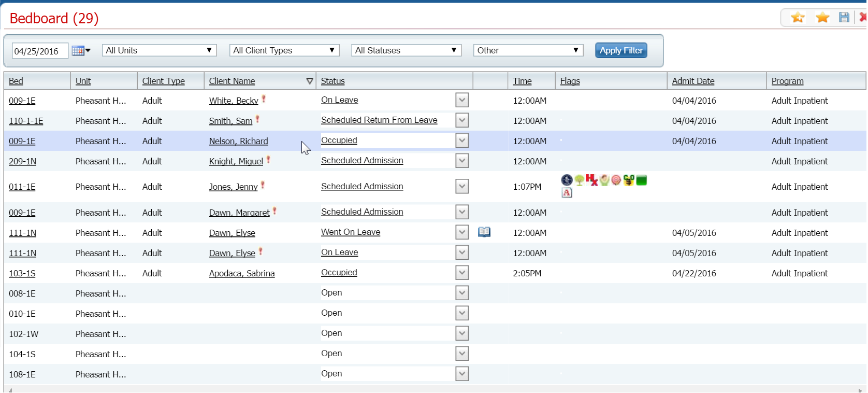The width and height of the screenshot is (868, 393).
Task: Click the red Hx flag for Jenny Jones
Action: (591, 180)
